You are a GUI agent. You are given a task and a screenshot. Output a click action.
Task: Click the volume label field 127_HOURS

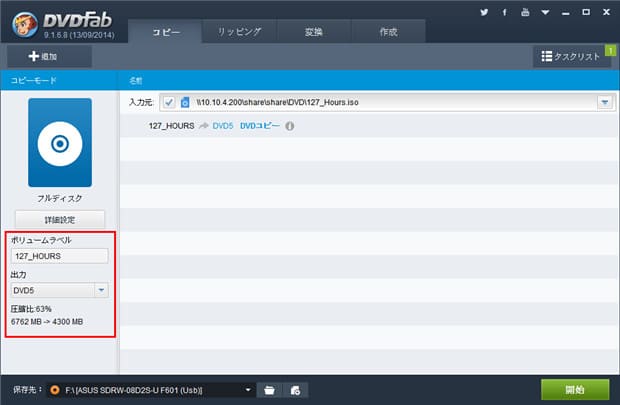tap(59, 256)
